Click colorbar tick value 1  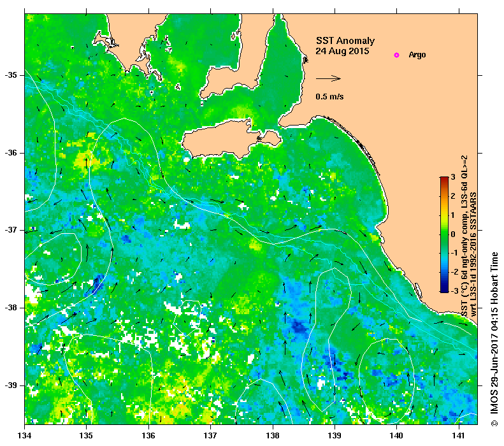(x=453, y=215)
